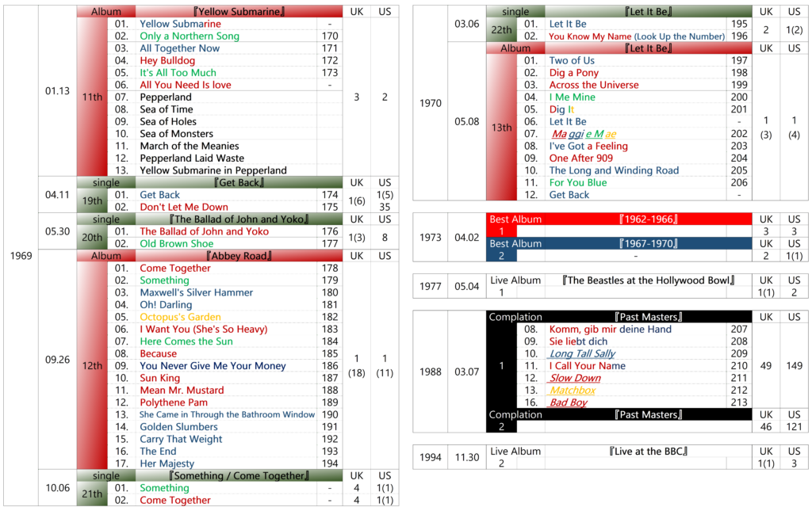Click 『The Beastles at the Hollywood Bowl』 title

tap(648, 280)
